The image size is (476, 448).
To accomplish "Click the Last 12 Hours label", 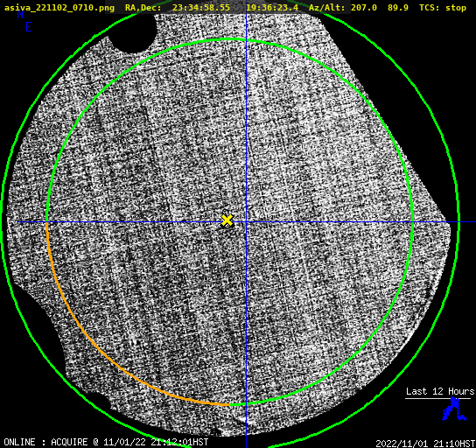I will point(440,391).
